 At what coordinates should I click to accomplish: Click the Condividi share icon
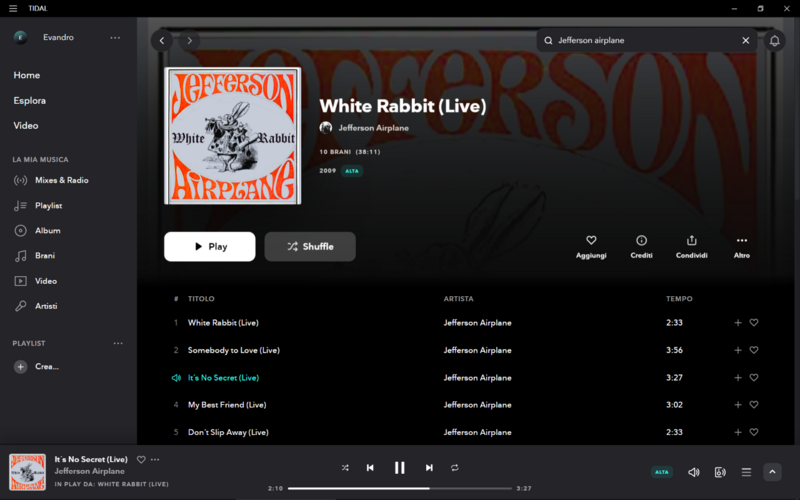click(x=691, y=240)
